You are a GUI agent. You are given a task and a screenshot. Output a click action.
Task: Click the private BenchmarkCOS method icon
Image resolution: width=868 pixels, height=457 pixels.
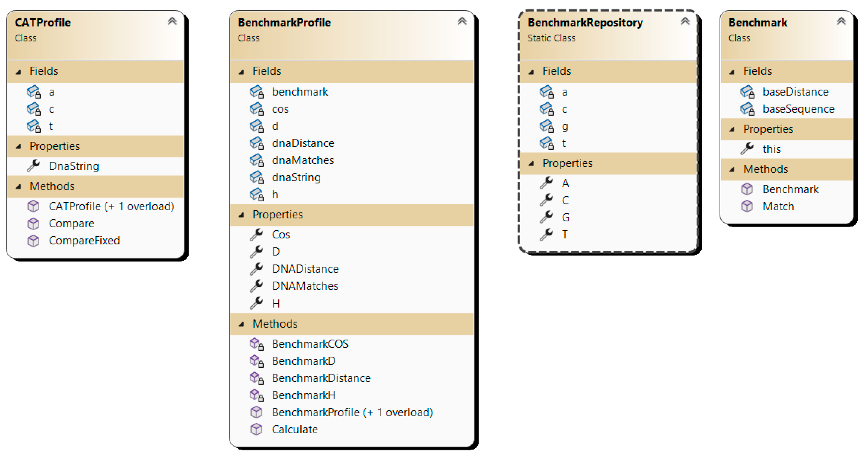click(x=256, y=344)
